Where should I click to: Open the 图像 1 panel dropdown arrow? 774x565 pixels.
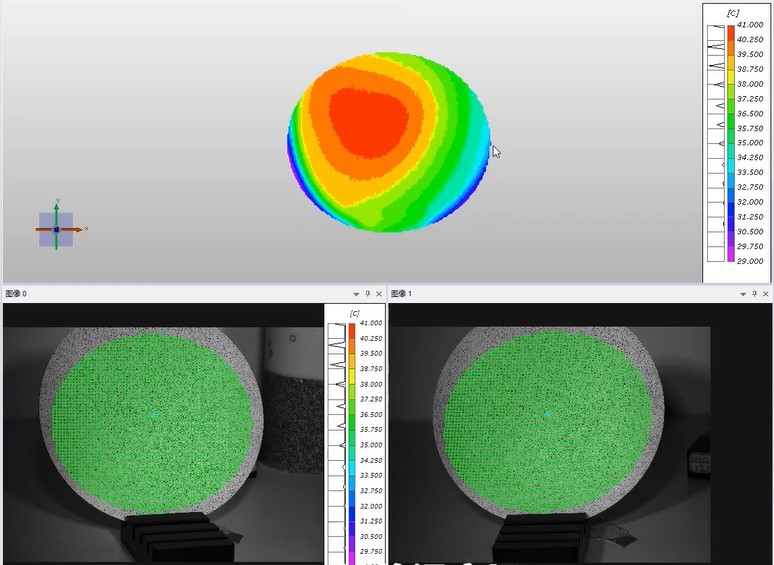click(x=743, y=294)
